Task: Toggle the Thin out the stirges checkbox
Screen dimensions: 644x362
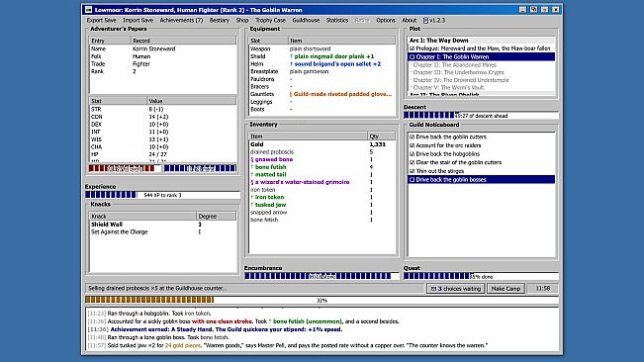Action: (x=412, y=171)
